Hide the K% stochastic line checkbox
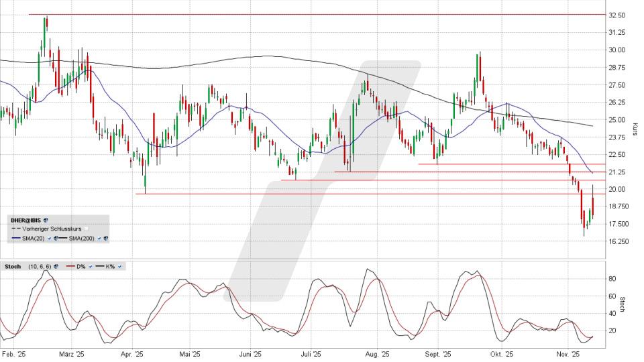Image resolution: width=644 pixels, height=362 pixels. (120, 267)
